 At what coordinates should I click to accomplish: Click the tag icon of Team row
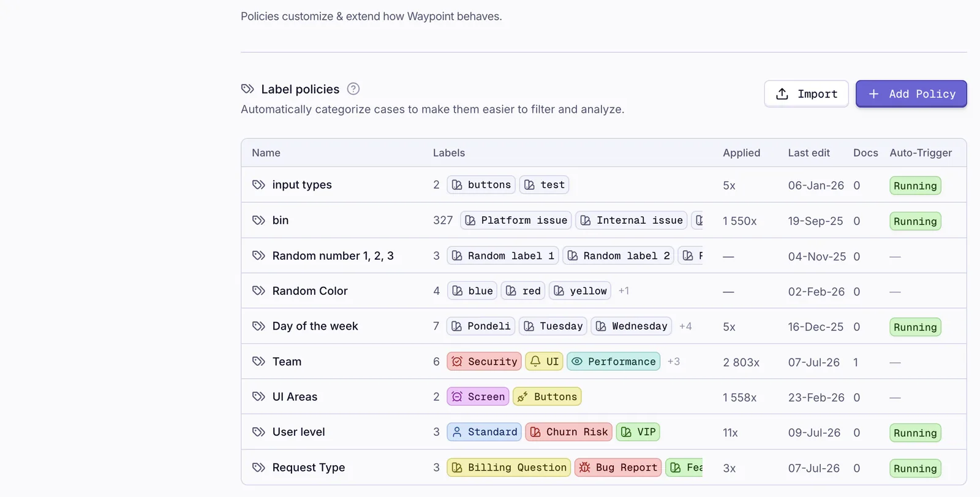click(258, 362)
